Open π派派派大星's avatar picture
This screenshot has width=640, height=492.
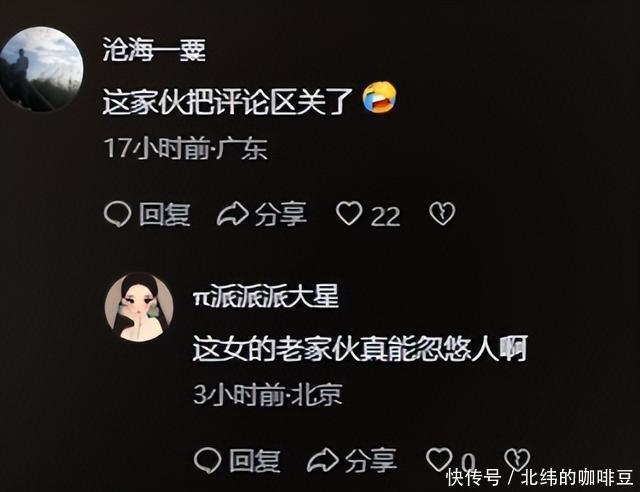click(139, 307)
